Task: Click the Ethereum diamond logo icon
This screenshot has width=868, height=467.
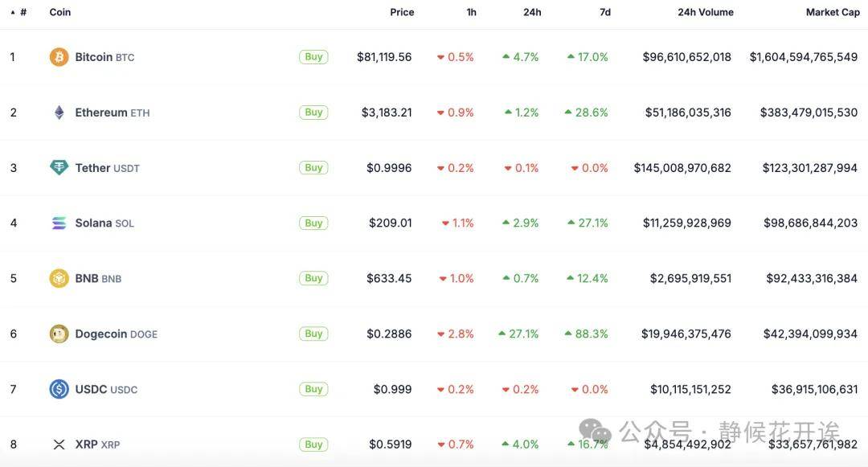Action: point(59,113)
